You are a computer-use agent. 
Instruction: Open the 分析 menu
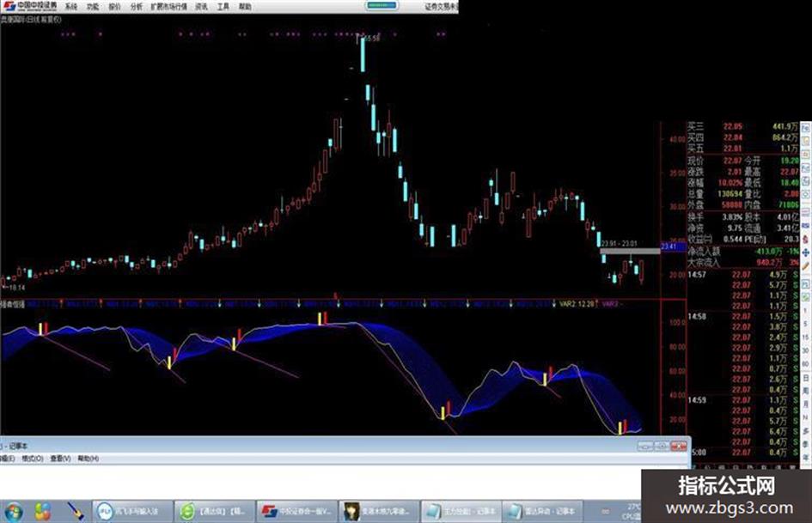pos(137,7)
